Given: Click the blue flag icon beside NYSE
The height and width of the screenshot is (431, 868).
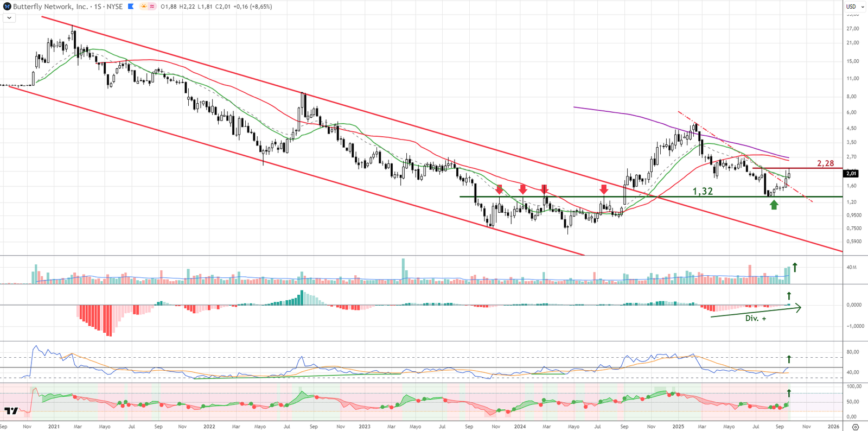Looking at the screenshot, I should 131,7.
